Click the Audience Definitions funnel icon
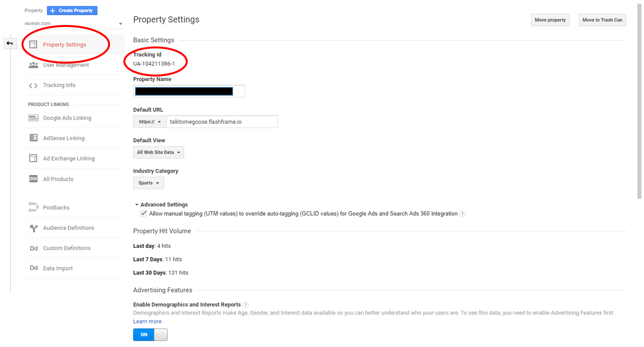Image resolution: width=644 pixels, height=347 pixels. [x=34, y=228]
